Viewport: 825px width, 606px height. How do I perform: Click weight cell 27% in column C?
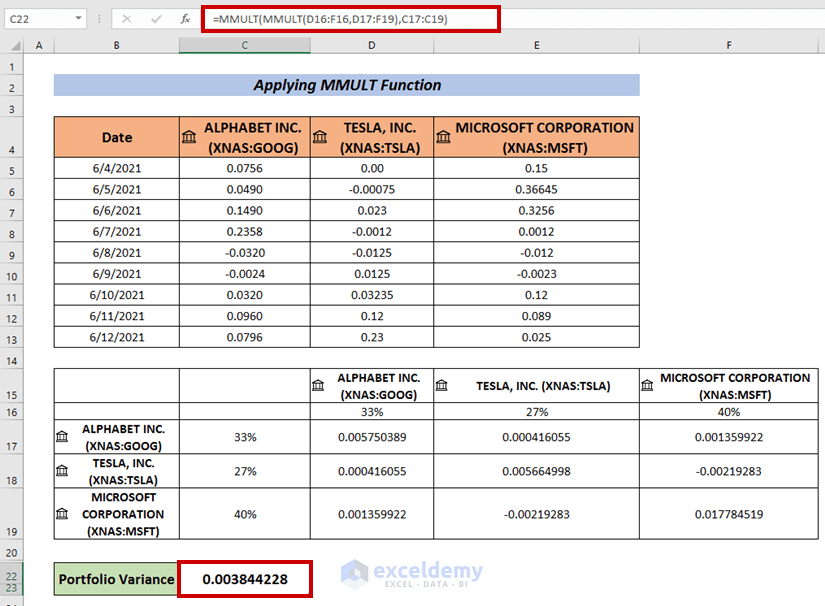point(245,471)
